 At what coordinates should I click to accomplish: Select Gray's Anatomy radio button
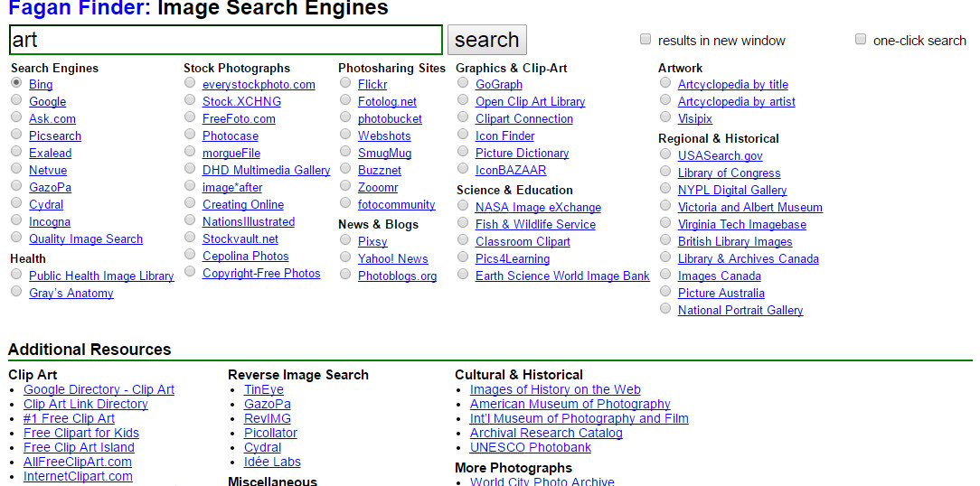pos(17,291)
